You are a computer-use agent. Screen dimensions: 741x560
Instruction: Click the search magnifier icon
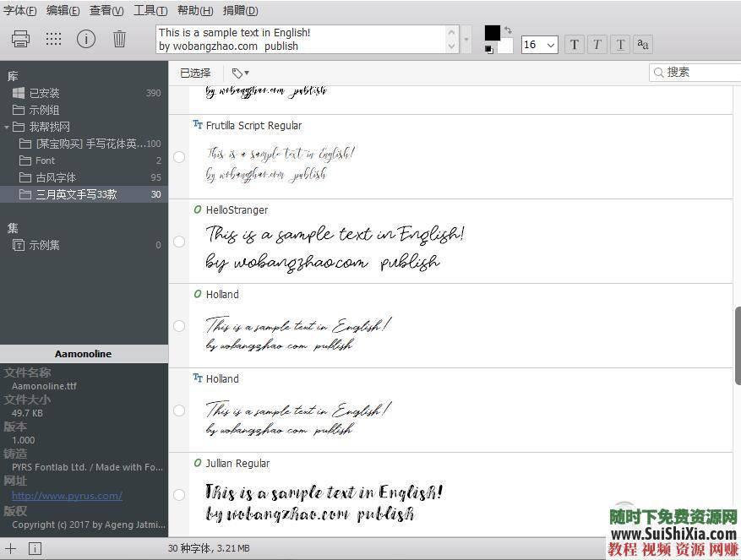(658, 73)
